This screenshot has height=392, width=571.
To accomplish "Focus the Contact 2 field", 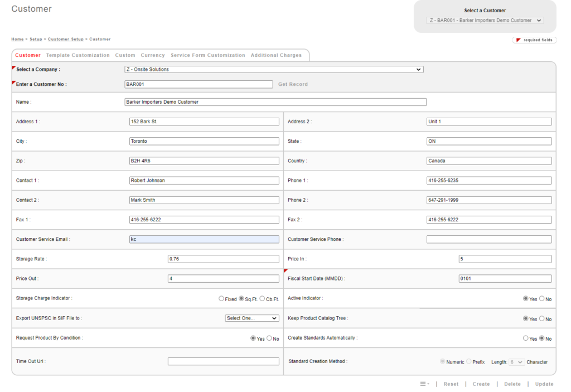I will [204, 200].
